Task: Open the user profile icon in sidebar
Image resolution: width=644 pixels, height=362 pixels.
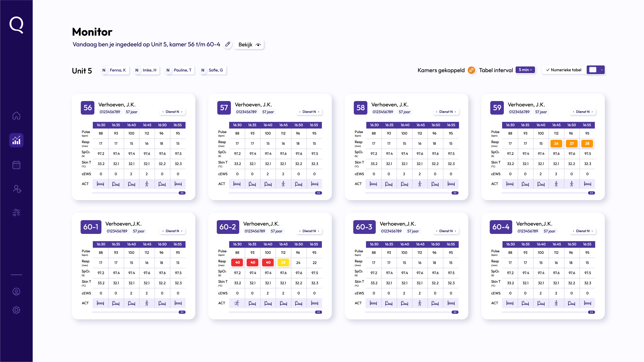Action: pyautogui.click(x=16, y=292)
